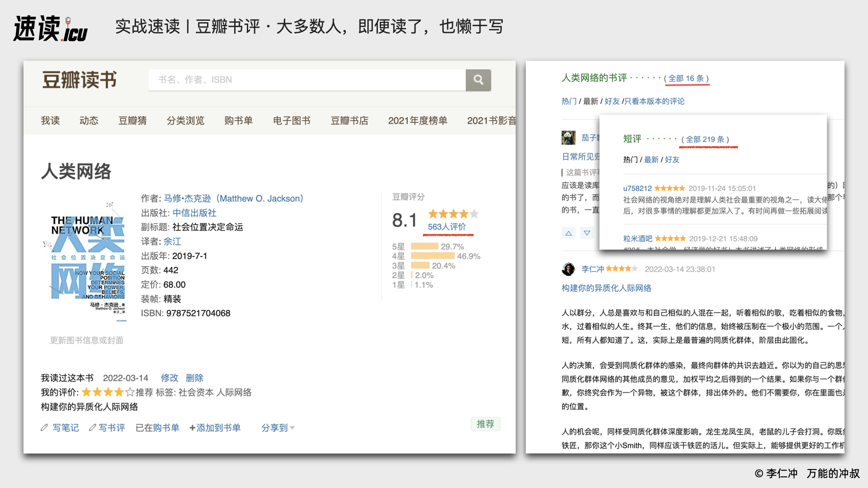Click the pencil icon beside 写书评

point(93,427)
